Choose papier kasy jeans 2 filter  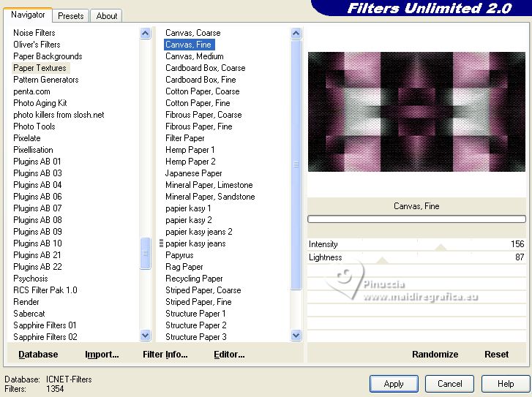[199, 232]
